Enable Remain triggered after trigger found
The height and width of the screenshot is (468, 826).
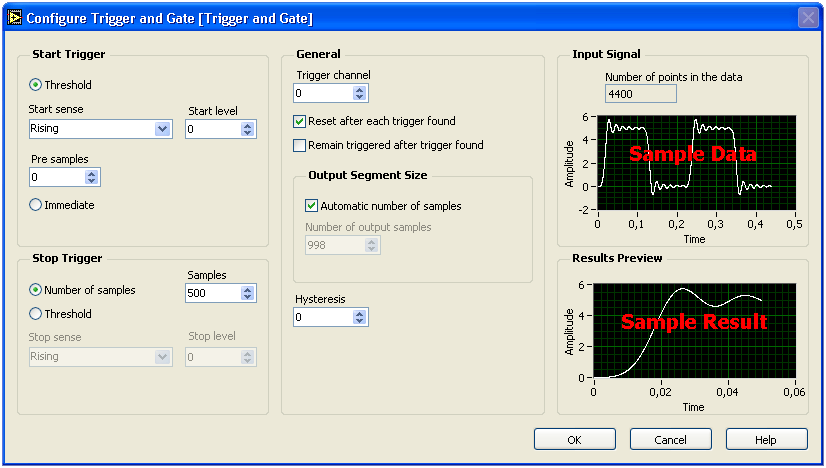pyautogui.click(x=299, y=145)
